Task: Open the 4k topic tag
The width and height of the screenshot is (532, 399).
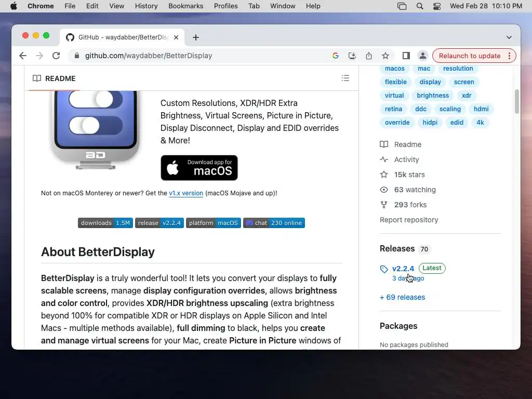Action: point(480,123)
